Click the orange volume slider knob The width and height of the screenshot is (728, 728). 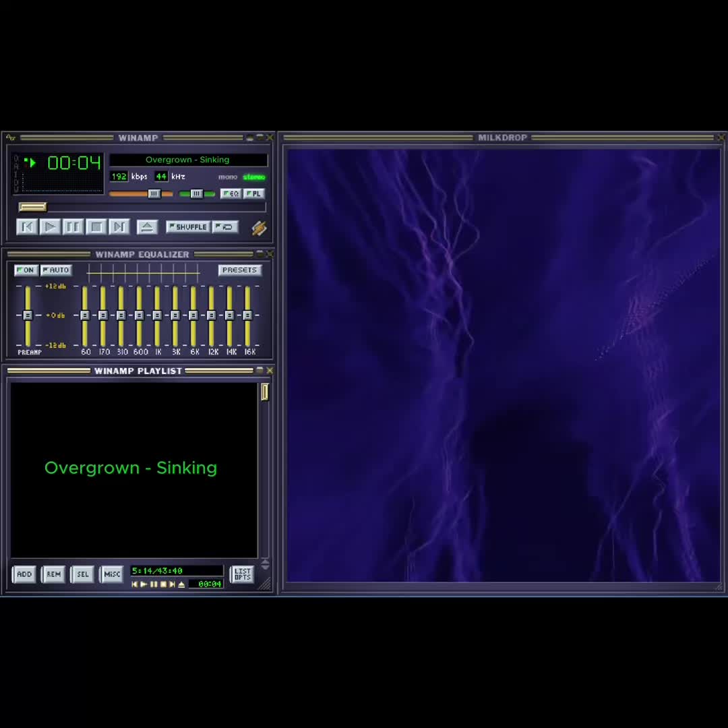click(154, 193)
